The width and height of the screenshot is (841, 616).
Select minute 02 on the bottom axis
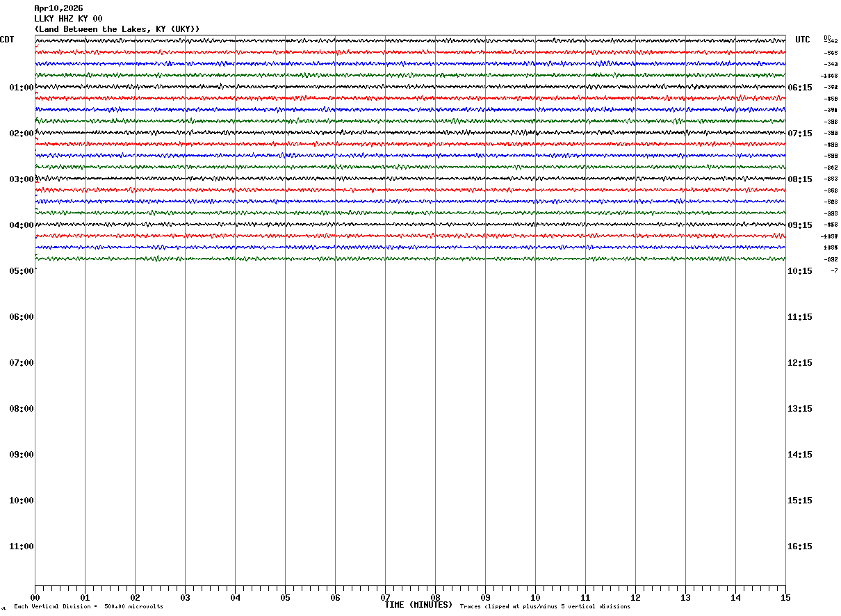(135, 598)
